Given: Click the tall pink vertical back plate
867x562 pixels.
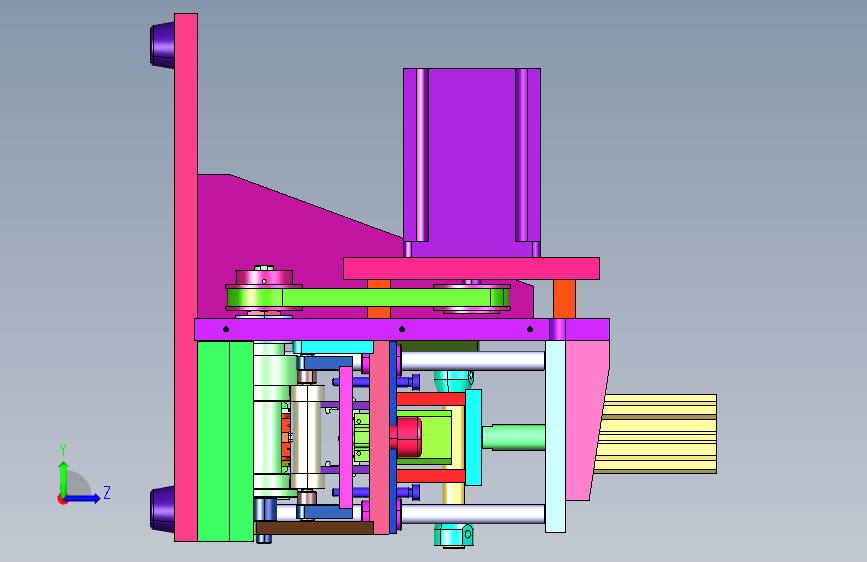Looking at the screenshot, I should 186,277.
